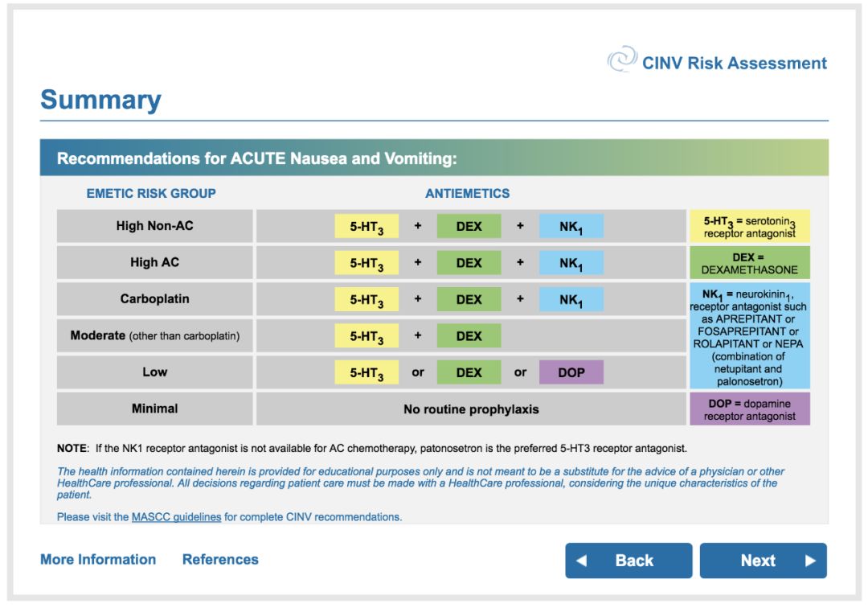Click the CINV Risk Assessment logo icon
The height and width of the screenshot is (608, 868).
point(621,62)
